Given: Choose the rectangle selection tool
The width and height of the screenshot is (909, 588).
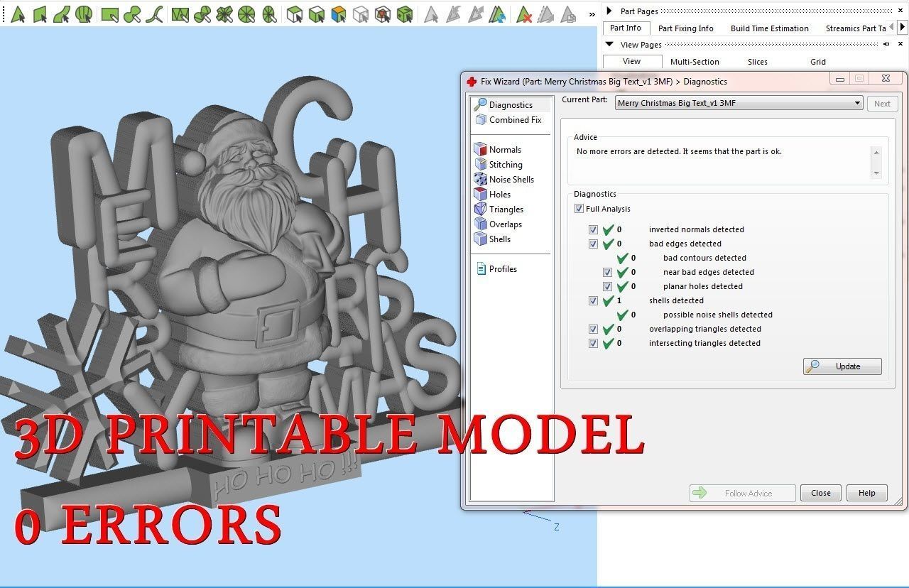Looking at the screenshot, I should pyautogui.click(x=109, y=13).
